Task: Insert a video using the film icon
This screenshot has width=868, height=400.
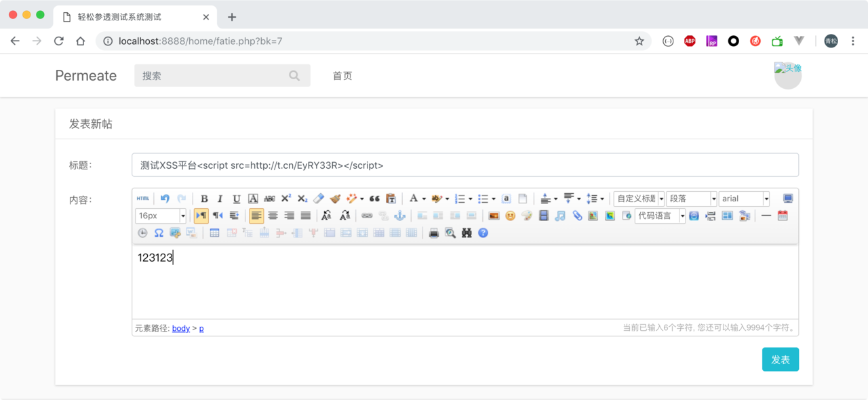Action: 543,216
